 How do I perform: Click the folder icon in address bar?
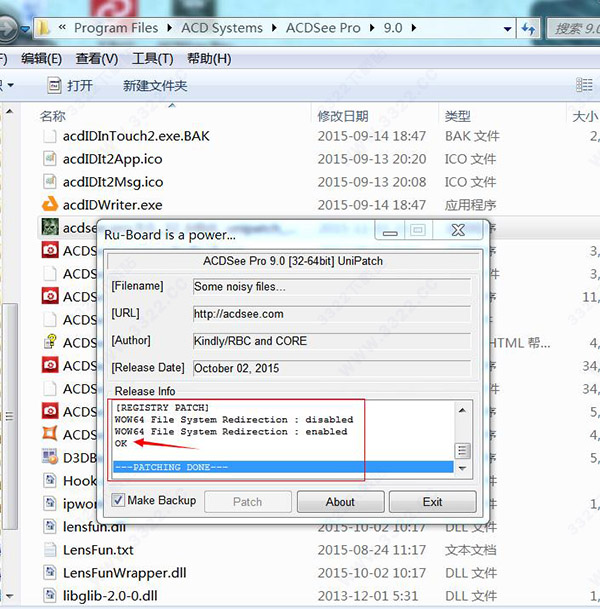pos(43,28)
